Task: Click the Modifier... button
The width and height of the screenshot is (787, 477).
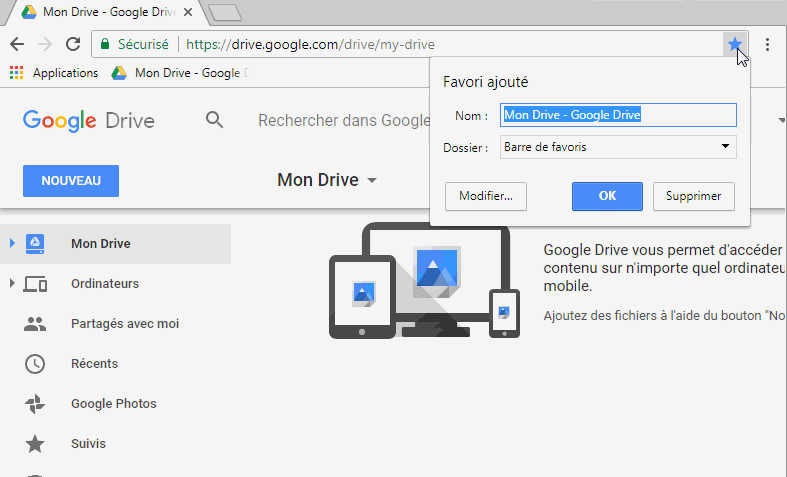Action: (x=486, y=196)
